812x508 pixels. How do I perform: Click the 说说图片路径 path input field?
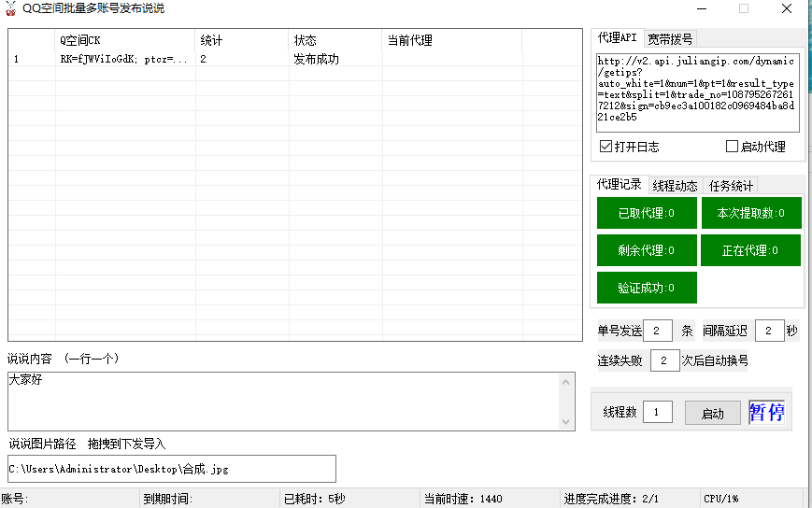pyautogui.click(x=172, y=469)
